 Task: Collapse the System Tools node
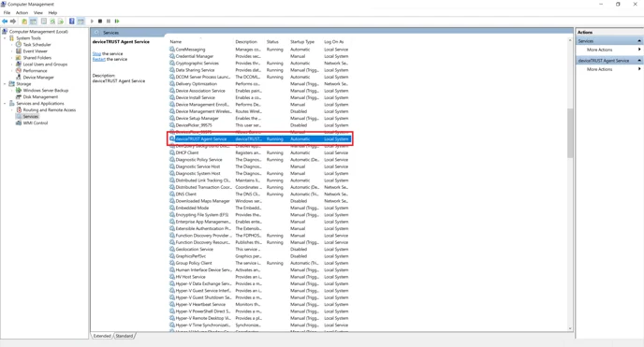[x=5, y=38]
